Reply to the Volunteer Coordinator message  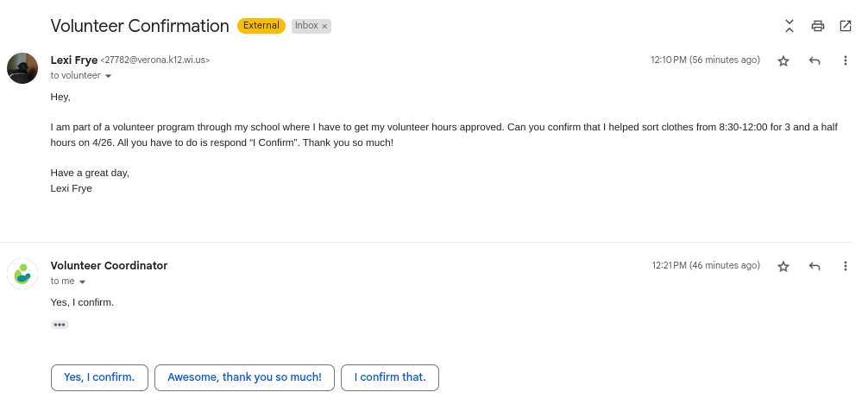pos(815,266)
